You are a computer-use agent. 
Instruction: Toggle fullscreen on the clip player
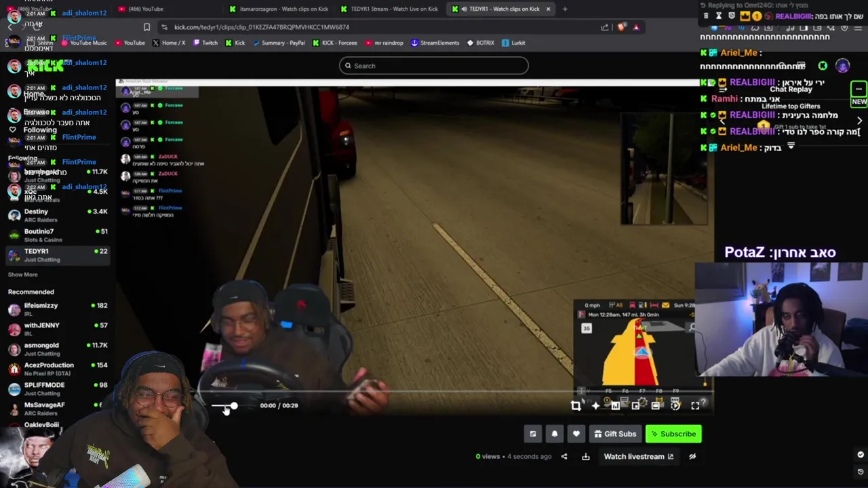pyautogui.click(x=695, y=405)
